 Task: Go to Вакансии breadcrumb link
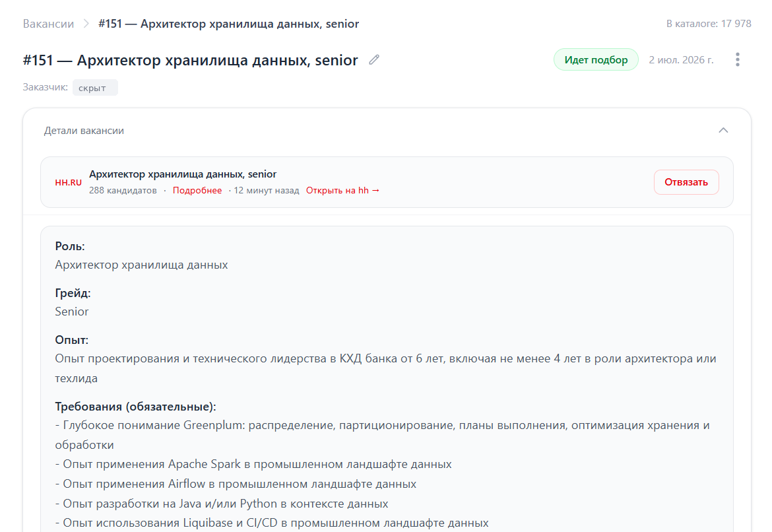tap(48, 24)
